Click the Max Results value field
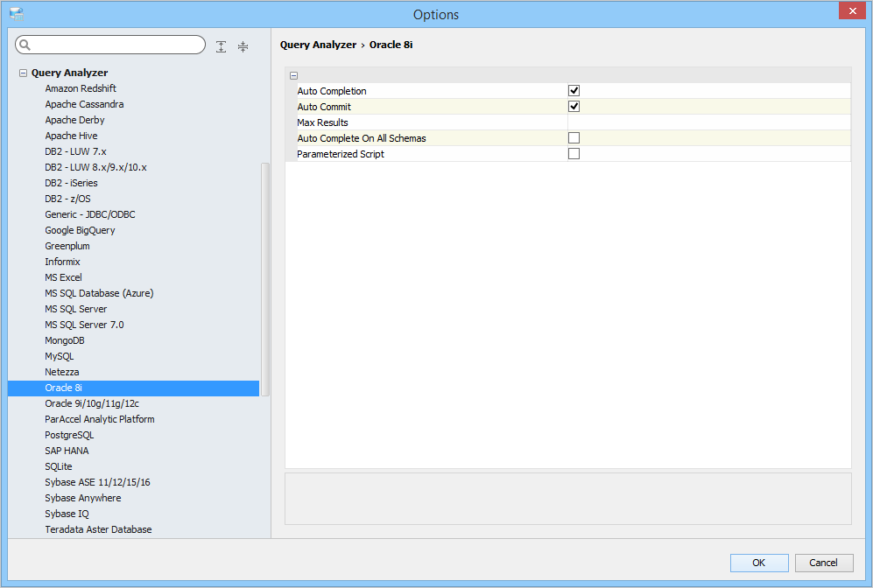The width and height of the screenshot is (873, 588). tap(708, 122)
